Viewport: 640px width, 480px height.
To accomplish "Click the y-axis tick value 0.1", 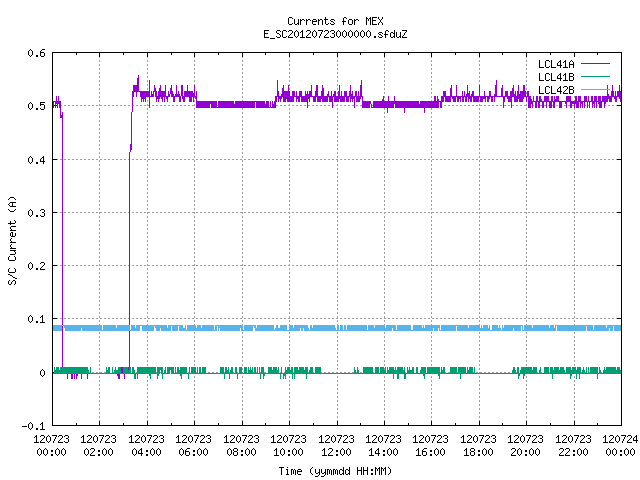I will tap(36, 319).
